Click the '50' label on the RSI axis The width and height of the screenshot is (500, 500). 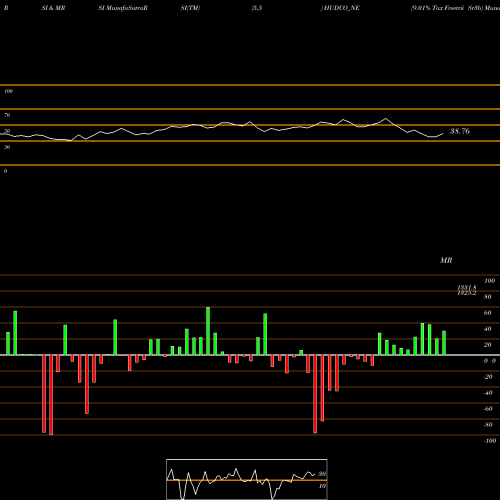coord(7,131)
